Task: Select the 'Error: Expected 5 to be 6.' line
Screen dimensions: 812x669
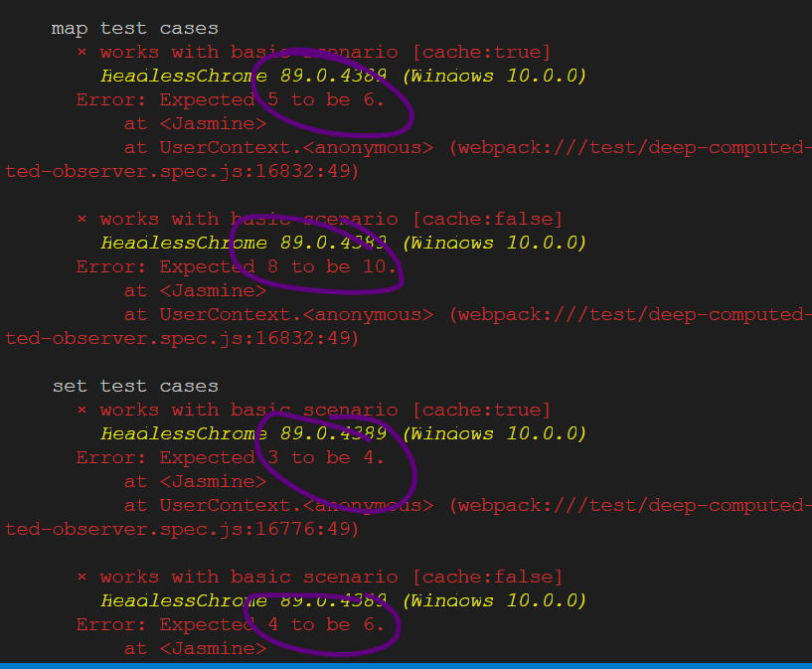Action: pyautogui.click(x=231, y=100)
